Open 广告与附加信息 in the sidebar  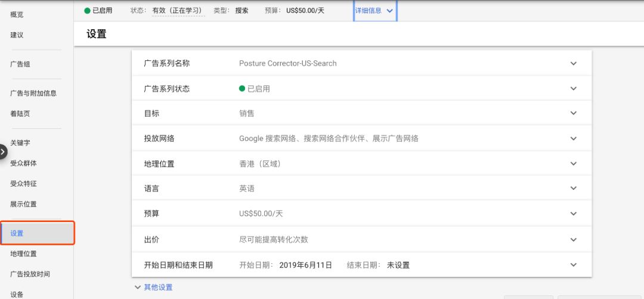[x=33, y=93]
